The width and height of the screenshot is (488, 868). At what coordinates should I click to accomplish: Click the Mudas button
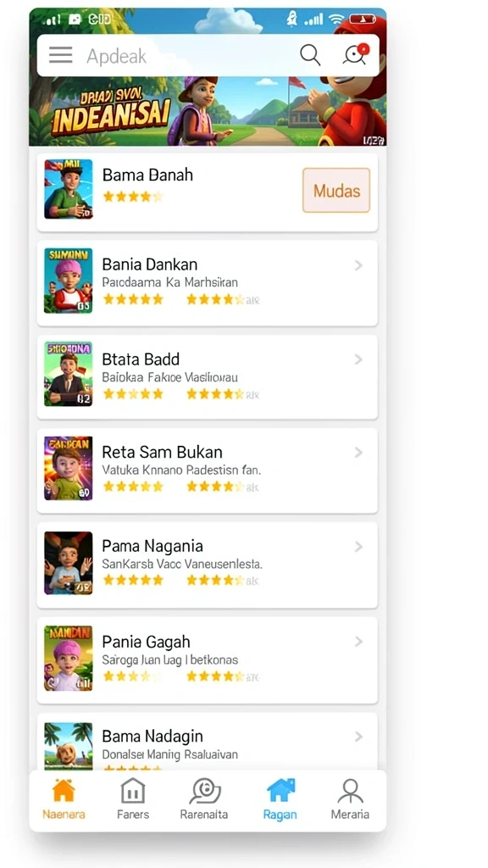click(336, 191)
